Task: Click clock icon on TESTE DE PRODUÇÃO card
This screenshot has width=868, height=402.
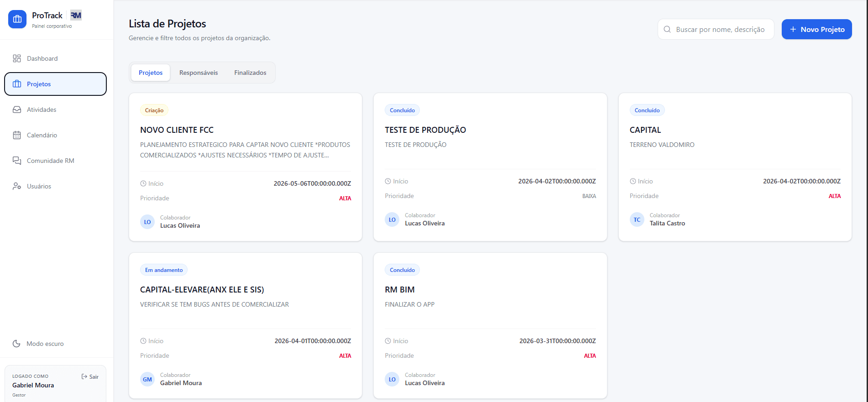Action: click(388, 181)
